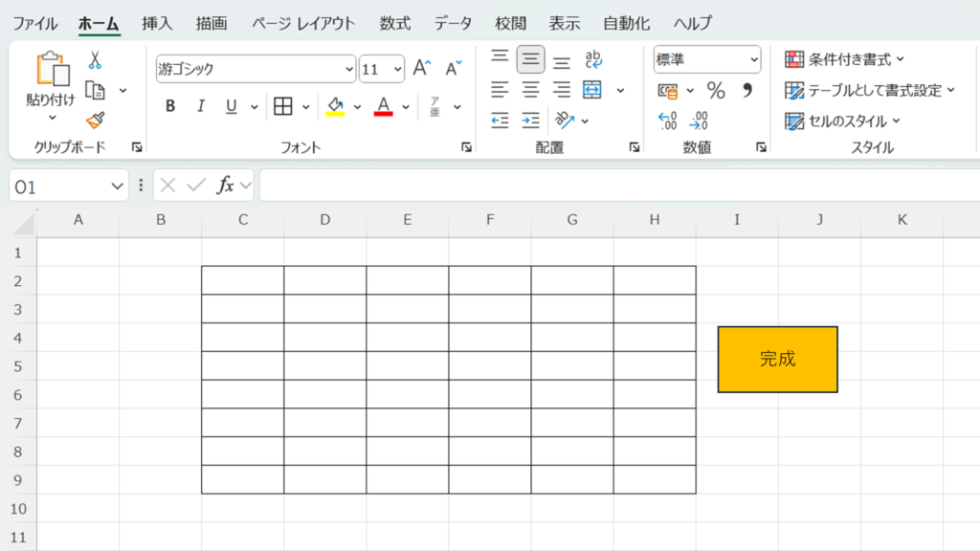Viewport: 980px width, 551px height.
Task: Open the number format dropdown 標準
Action: (754, 60)
